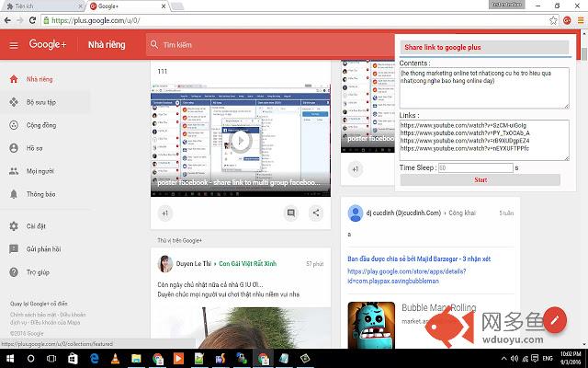Click the Start button in share popup
588x368 pixels.
(481, 180)
